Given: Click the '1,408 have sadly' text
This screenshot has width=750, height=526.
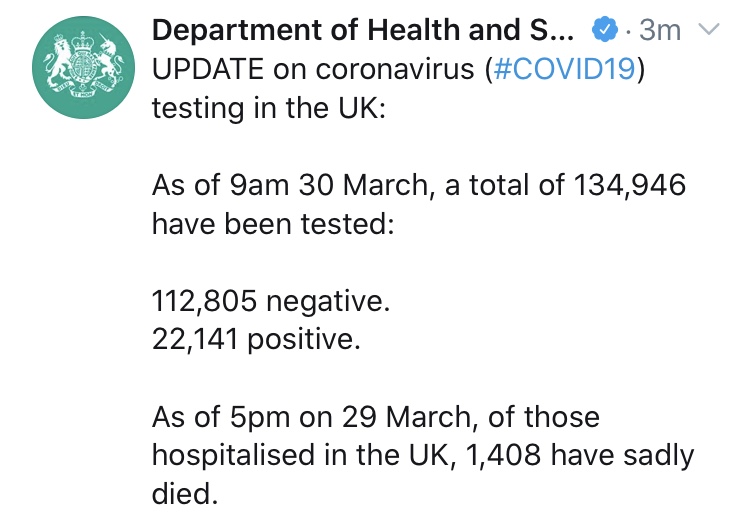Looking at the screenshot, I should pyautogui.click(x=579, y=455).
